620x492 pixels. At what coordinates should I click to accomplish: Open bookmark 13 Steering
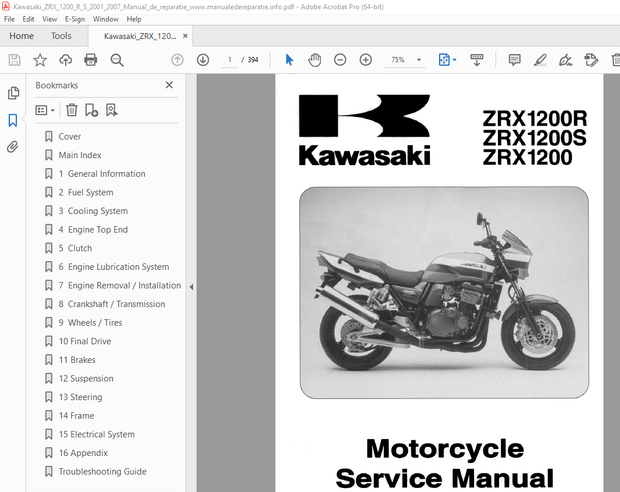(x=81, y=397)
